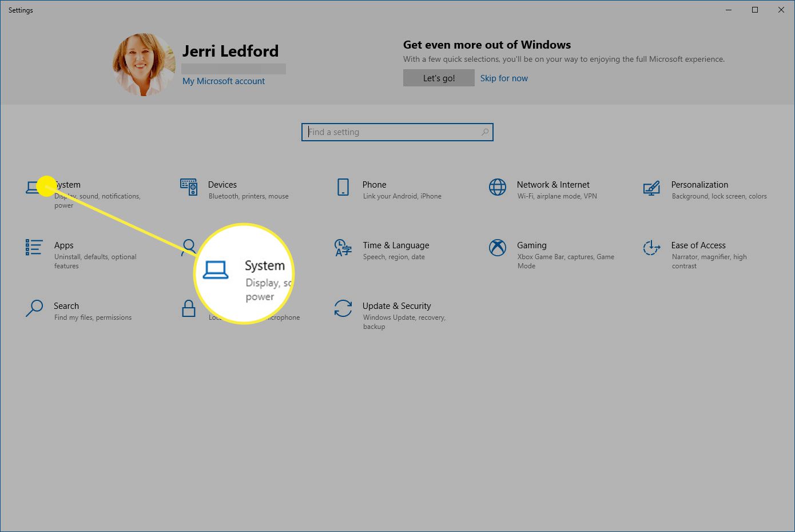Viewport: 795px width, 532px height.
Task: Open the Phone settings label
Action: [x=375, y=185]
